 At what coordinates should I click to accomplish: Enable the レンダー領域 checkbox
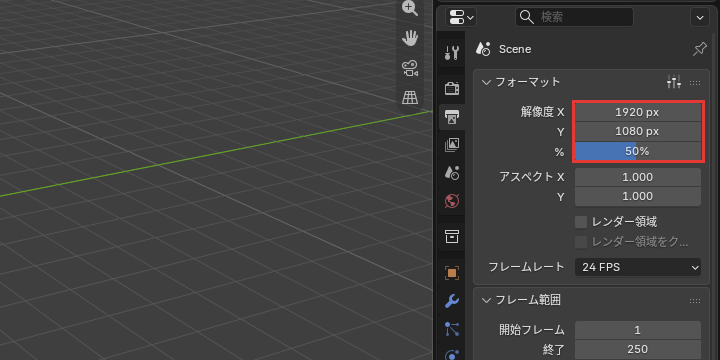[x=581, y=222]
